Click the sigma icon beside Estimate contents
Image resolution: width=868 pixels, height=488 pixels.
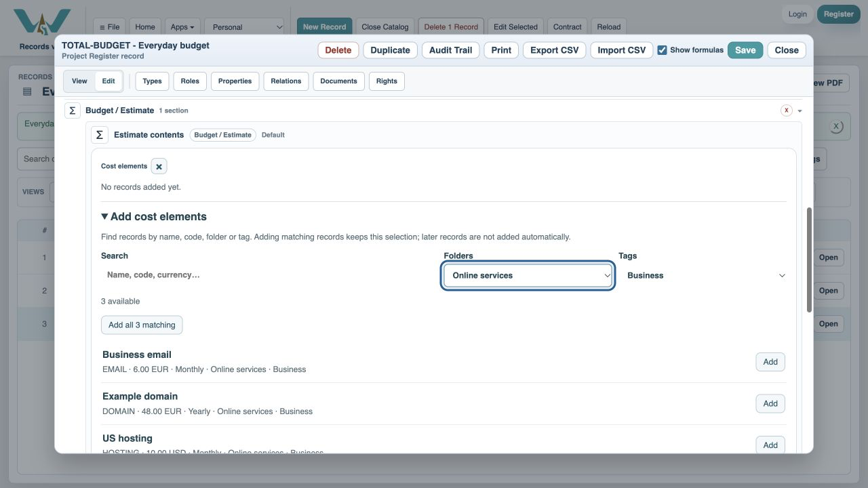100,135
